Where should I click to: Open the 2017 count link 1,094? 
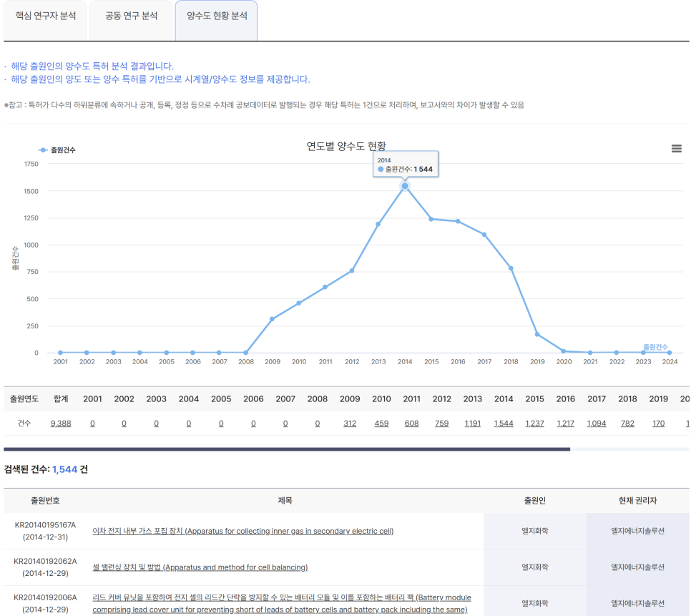point(597,424)
